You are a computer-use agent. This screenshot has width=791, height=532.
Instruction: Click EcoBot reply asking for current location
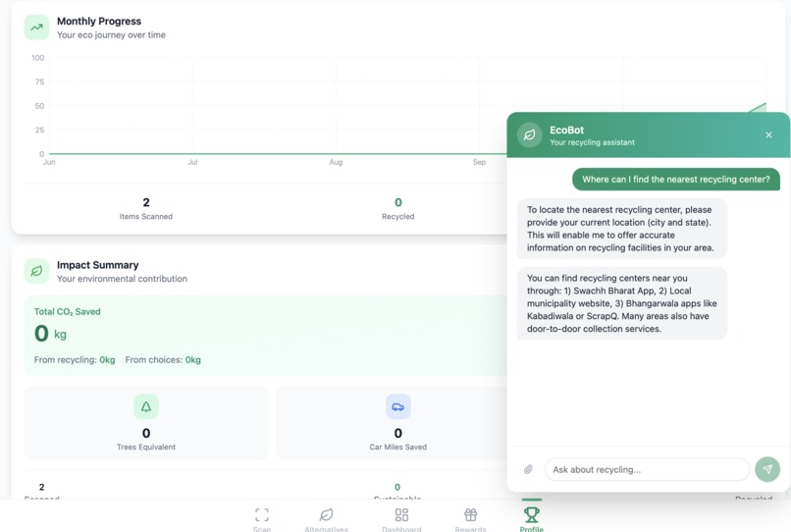pos(622,229)
